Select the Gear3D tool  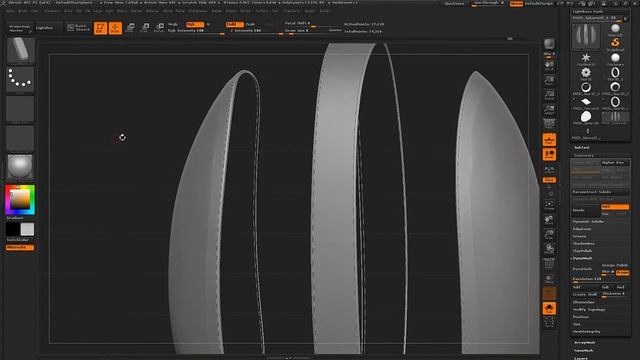tap(586, 73)
